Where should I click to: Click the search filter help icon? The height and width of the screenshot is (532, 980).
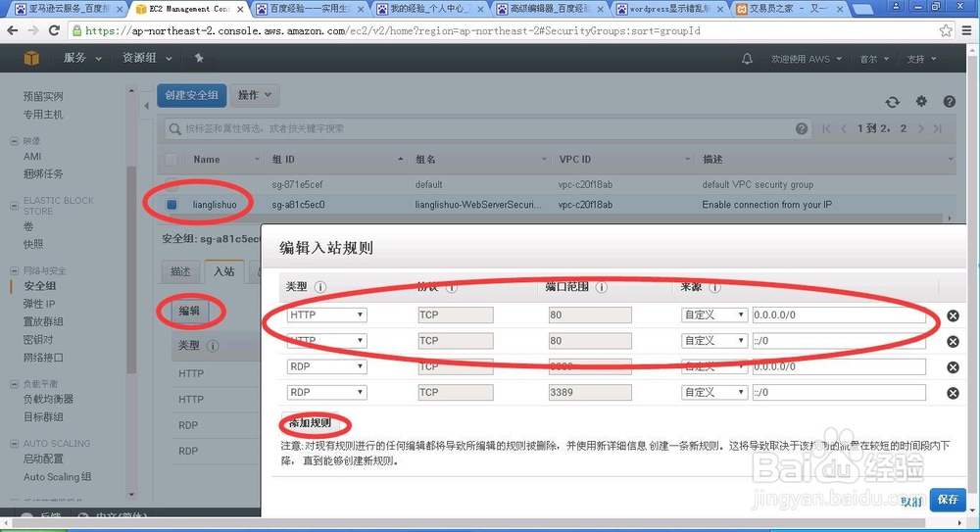[x=802, y=128]
